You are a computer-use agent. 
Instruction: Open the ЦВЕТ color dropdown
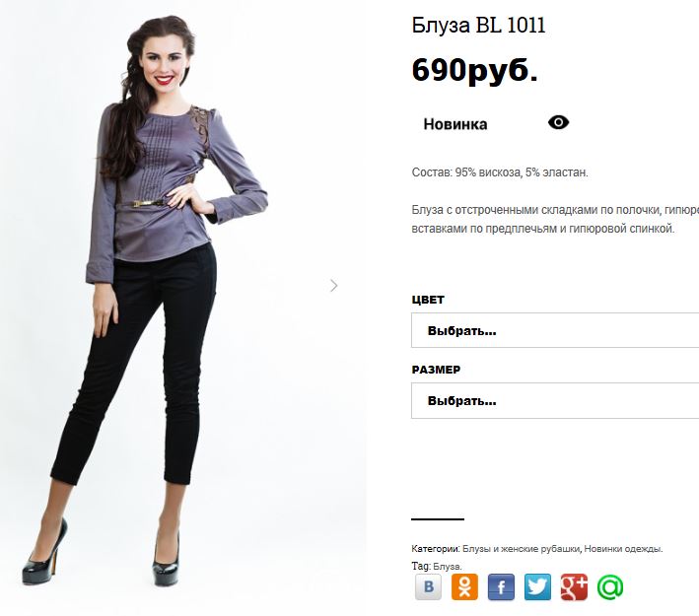(x=555, y=330)
